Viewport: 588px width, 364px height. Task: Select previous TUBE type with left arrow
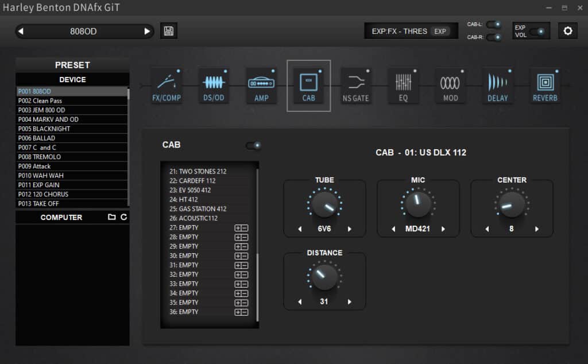pos(300,229)
